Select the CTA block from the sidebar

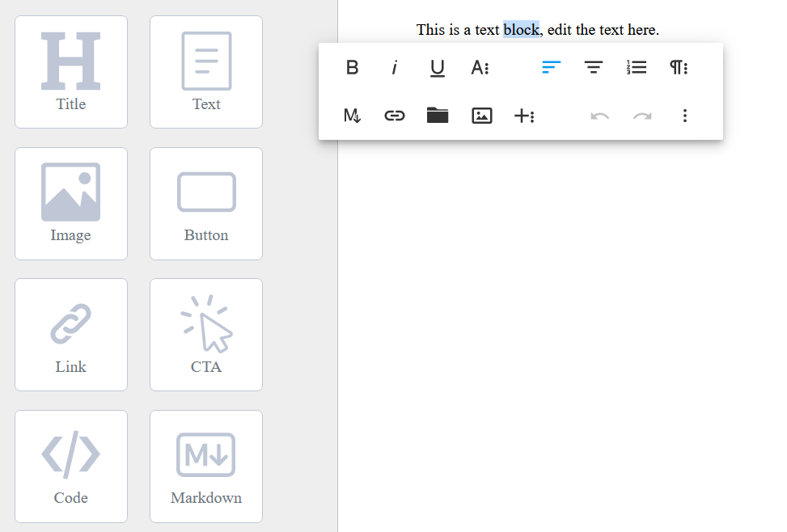(205, 334)
